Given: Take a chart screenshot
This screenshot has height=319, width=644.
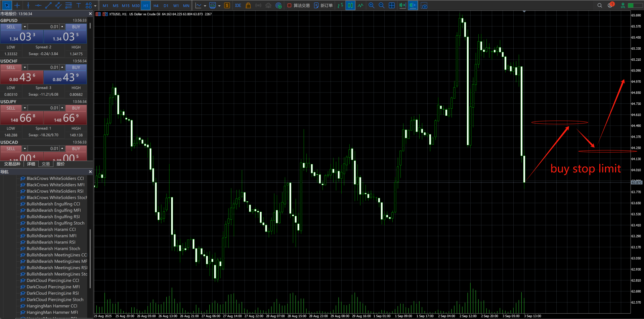Looking at the screenshot, I should (x=424, y=5).
